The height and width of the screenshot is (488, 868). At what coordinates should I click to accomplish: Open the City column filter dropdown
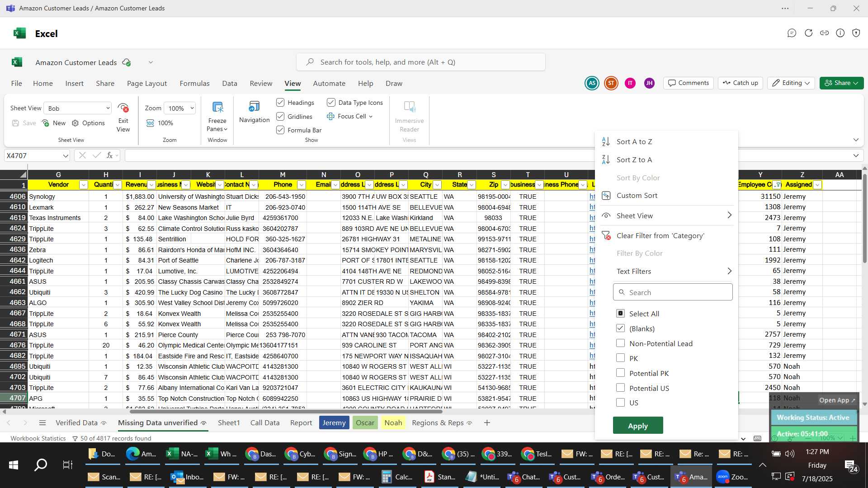tap(437, 185)
